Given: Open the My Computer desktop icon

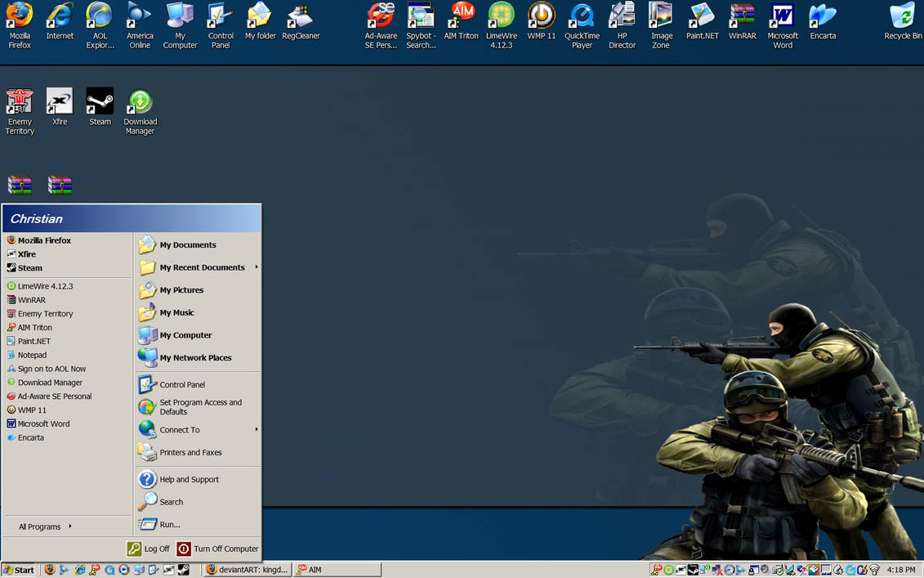Looking at the screenshot, I should [180, 25].
